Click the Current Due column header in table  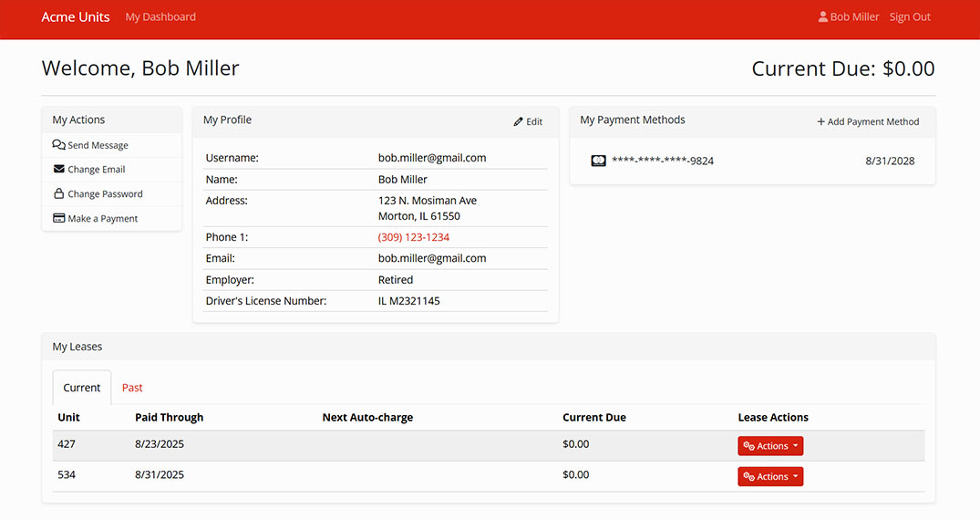[594, 418]
